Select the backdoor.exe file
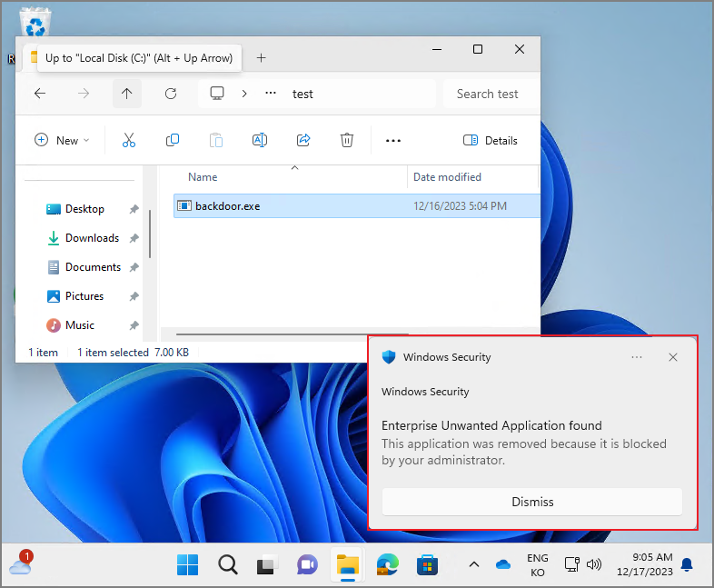 [x=357, y=206]
